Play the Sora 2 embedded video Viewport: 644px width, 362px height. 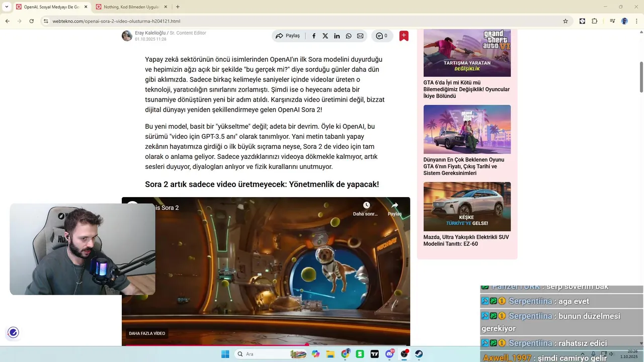266,271
